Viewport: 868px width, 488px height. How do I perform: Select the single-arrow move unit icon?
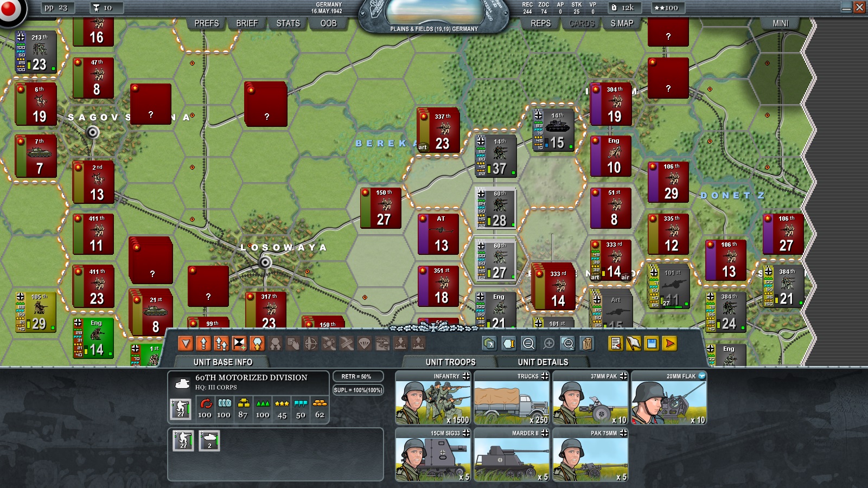click(203, 343)
